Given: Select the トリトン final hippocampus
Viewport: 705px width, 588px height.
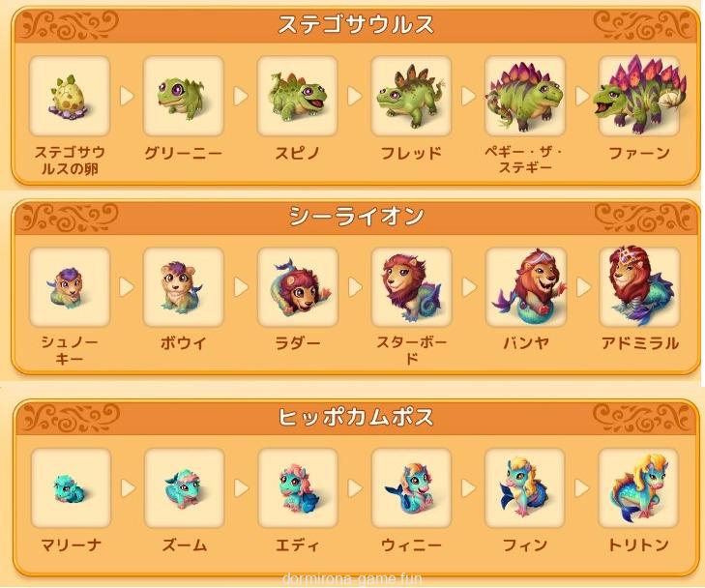Looking at the screenshot, I should (x=638, y=487).
